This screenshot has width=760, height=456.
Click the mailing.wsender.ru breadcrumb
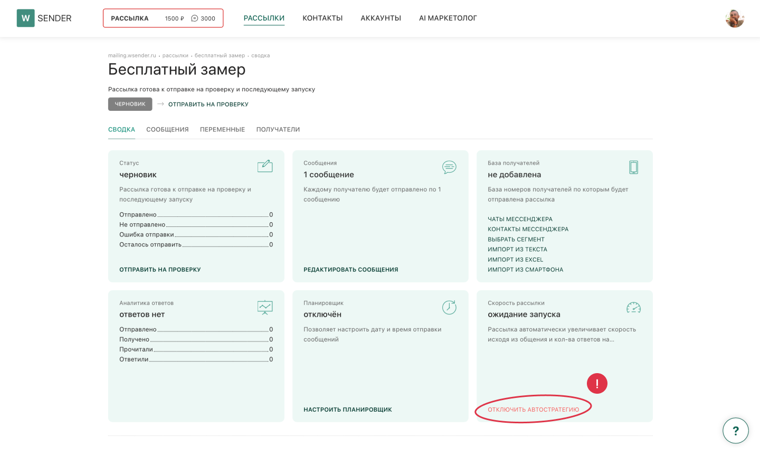click(132, 55)
